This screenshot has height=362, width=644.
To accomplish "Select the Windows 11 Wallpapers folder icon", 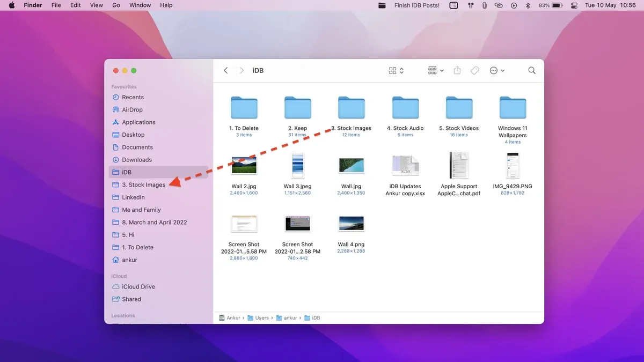I will pos(513,108).
